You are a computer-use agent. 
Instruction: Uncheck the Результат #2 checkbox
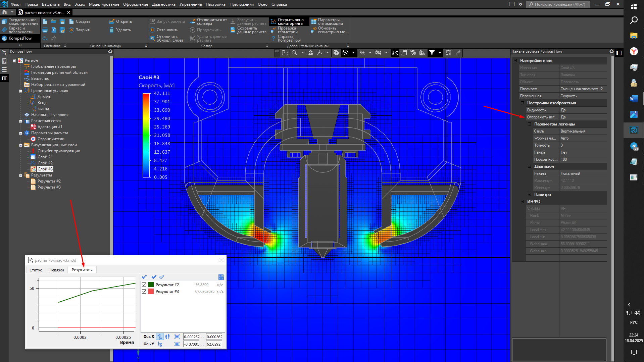click(144, 285)
